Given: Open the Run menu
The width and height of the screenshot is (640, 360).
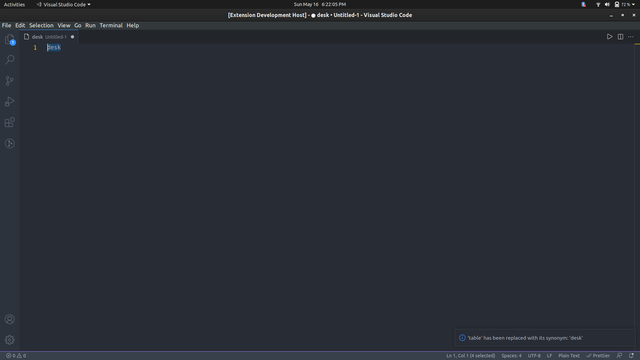Looking at the screenshot, I should (x=90, y=25).
